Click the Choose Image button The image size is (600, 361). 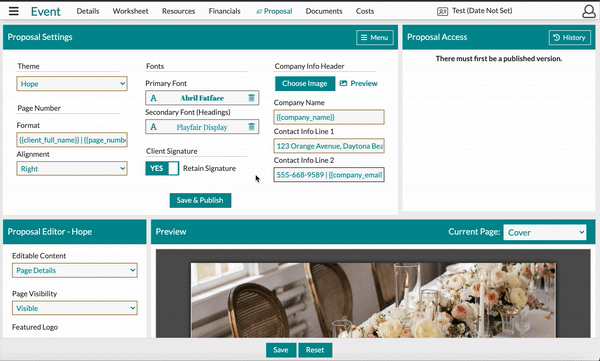pyautogui.click(x=305, y=83)
